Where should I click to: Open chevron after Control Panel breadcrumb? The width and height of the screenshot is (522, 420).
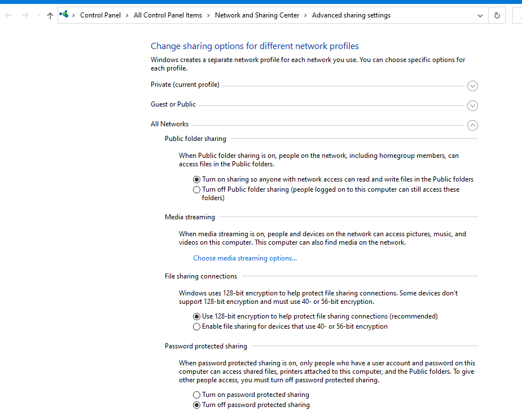point(127,16)
